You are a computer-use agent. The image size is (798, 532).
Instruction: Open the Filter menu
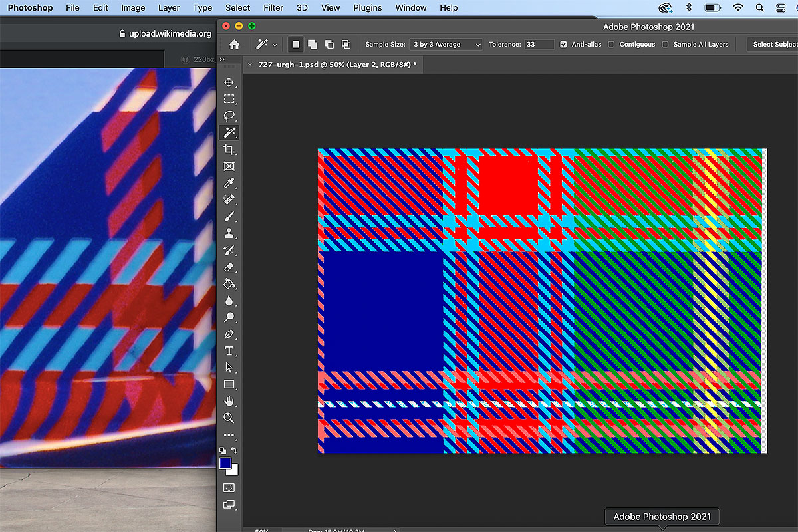273,8
